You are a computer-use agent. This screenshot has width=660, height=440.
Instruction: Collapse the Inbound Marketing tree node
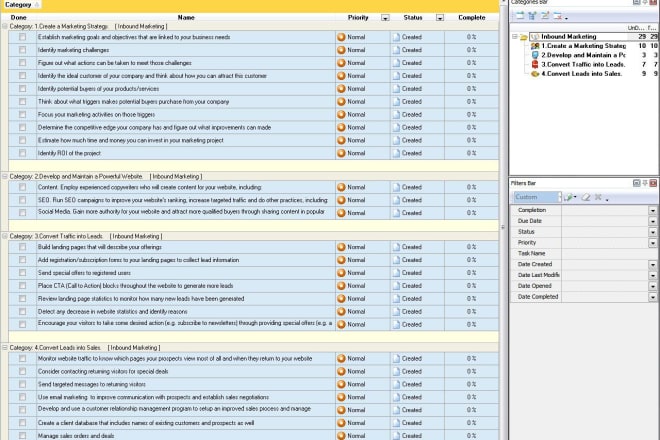514,37
